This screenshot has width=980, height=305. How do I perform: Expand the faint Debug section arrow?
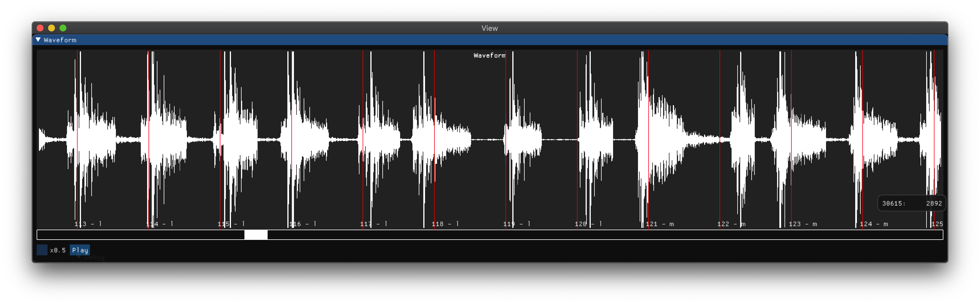pos(79,257)
